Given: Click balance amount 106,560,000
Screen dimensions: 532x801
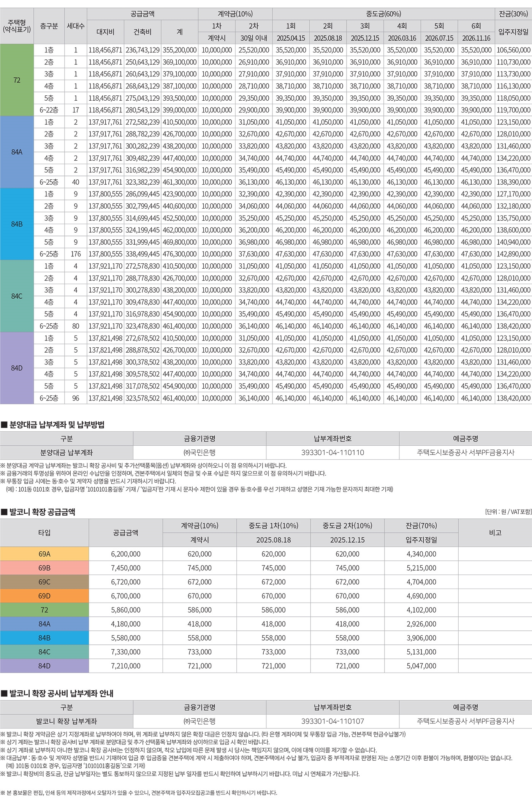Looking at the screenshot, I should coord(513,50).
